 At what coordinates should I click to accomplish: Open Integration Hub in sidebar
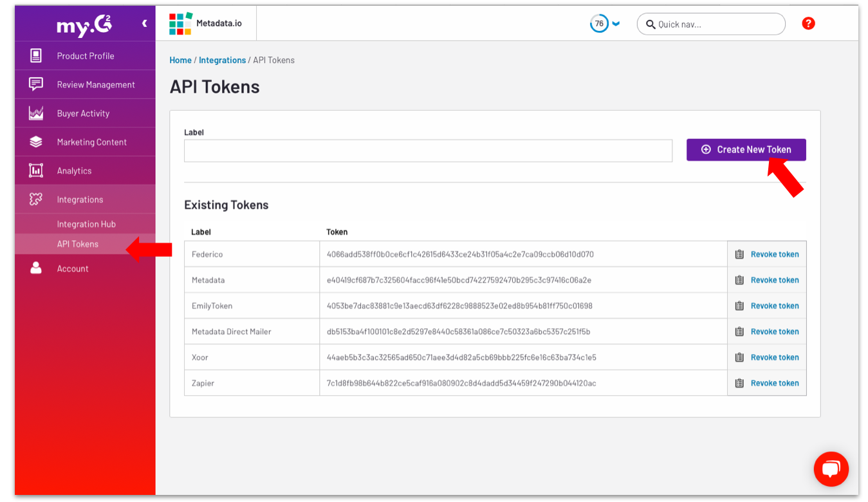(86, 224)
